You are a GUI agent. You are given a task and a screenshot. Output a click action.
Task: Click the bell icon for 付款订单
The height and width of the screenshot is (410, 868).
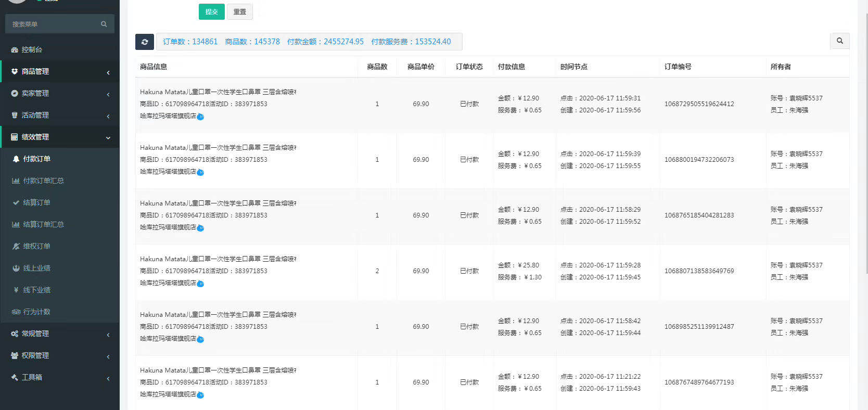coord(16,159)
